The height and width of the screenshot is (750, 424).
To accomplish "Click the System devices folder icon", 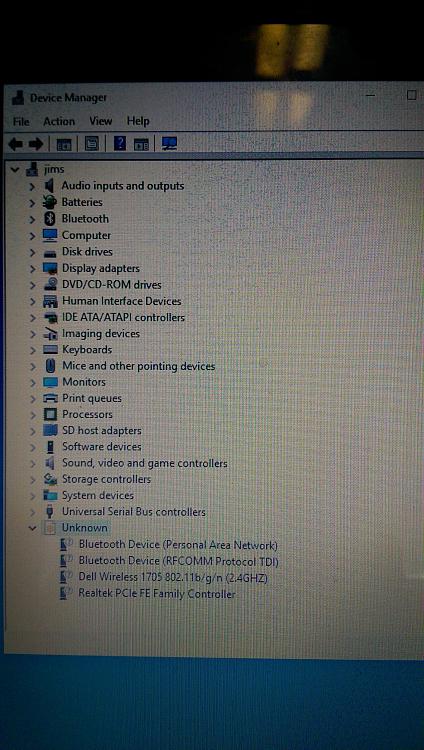I will 50,496.
